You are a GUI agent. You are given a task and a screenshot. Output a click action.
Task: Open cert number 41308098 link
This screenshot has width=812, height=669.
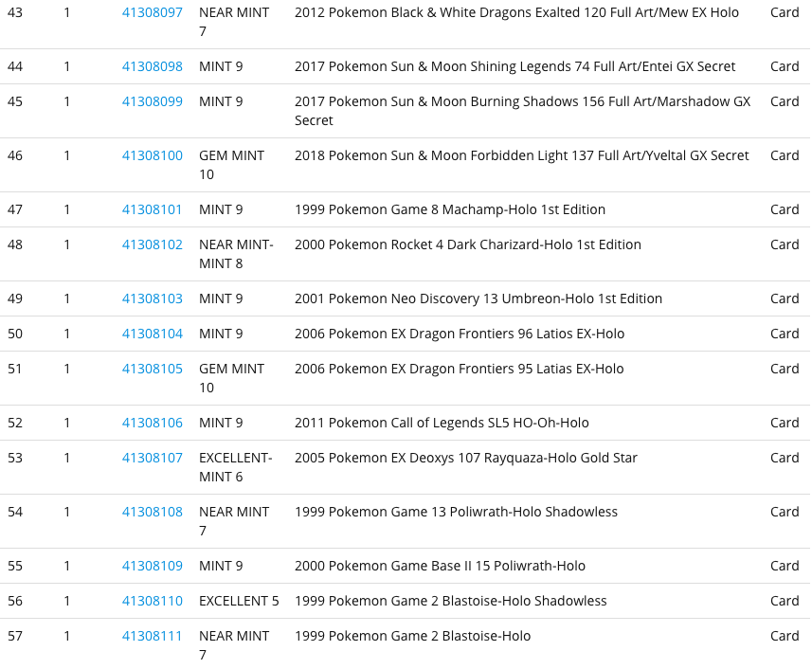tap(153, 66)
